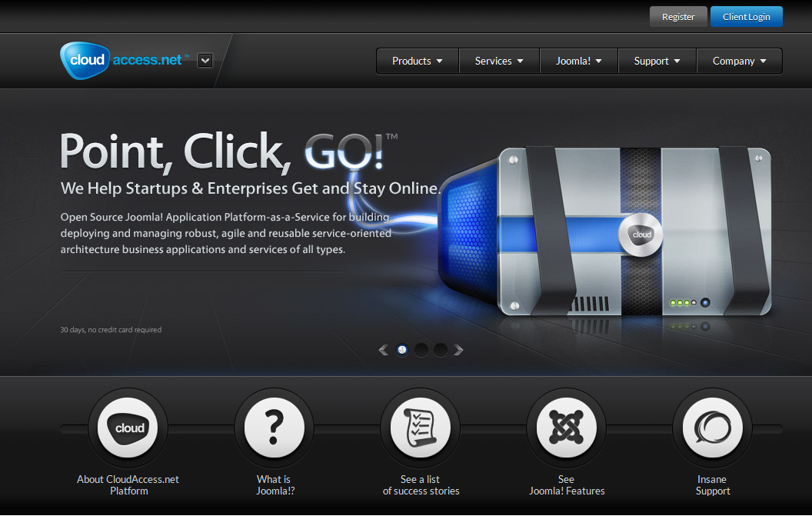This screenshot has height=516, width=812.
Task: Click the speech bubble support icon
Action: click(x=713, y=428)
